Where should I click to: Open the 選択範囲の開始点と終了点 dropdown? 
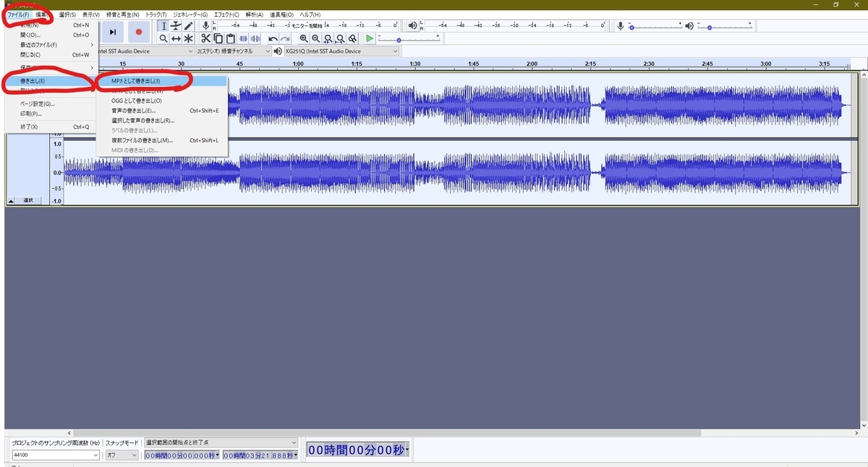tap(221, 442)
